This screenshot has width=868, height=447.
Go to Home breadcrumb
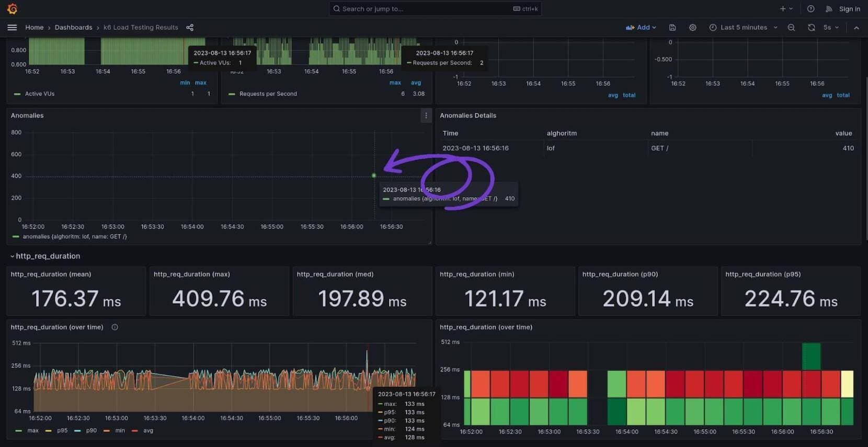pyautogui.click(x=35, y=27)
